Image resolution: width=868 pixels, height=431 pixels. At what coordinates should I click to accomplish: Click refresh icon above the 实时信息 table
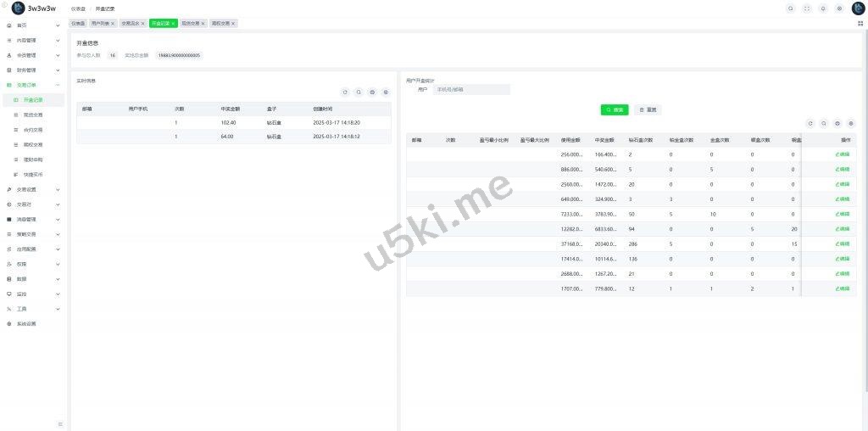345,92
